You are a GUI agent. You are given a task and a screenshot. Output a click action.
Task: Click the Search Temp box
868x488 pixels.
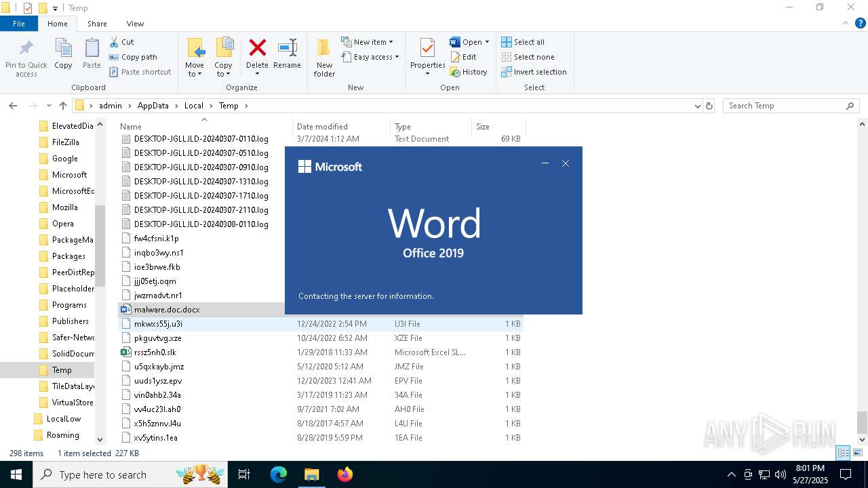click(791, 106)
